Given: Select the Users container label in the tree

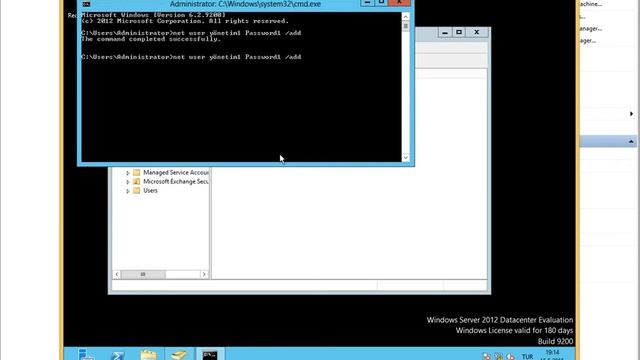Looking at the screenshot, I should point(150,191).
